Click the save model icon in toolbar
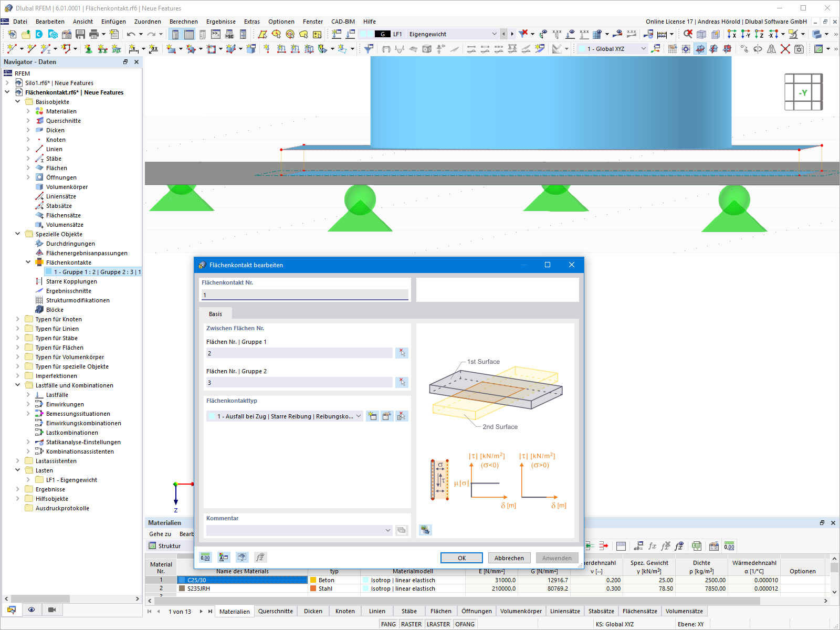The height and width of the screenshot is (630, 840). click(80, 34)
